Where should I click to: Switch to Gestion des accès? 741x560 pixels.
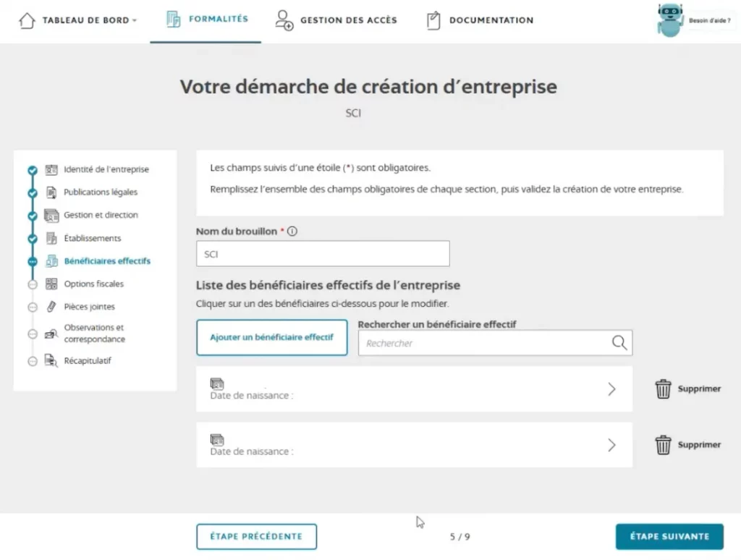click(335, 20)
